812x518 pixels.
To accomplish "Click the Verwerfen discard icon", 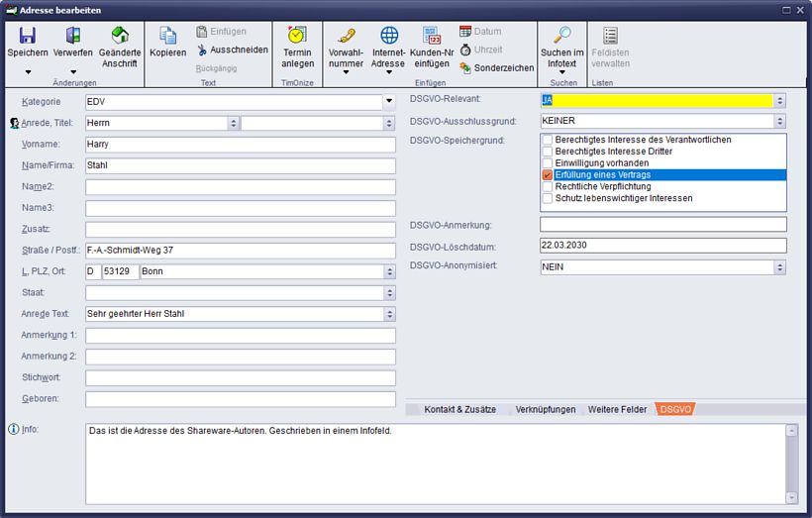I will [x=73, y=37].
